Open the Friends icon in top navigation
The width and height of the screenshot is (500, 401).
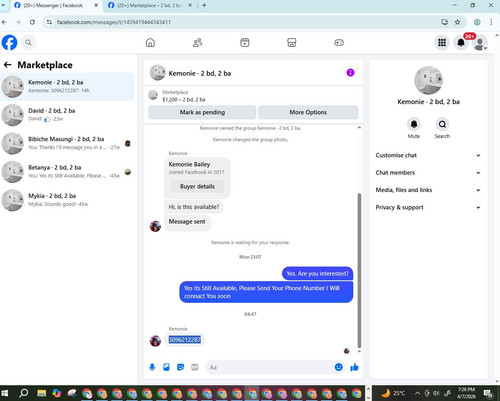(x=197, y=43)
